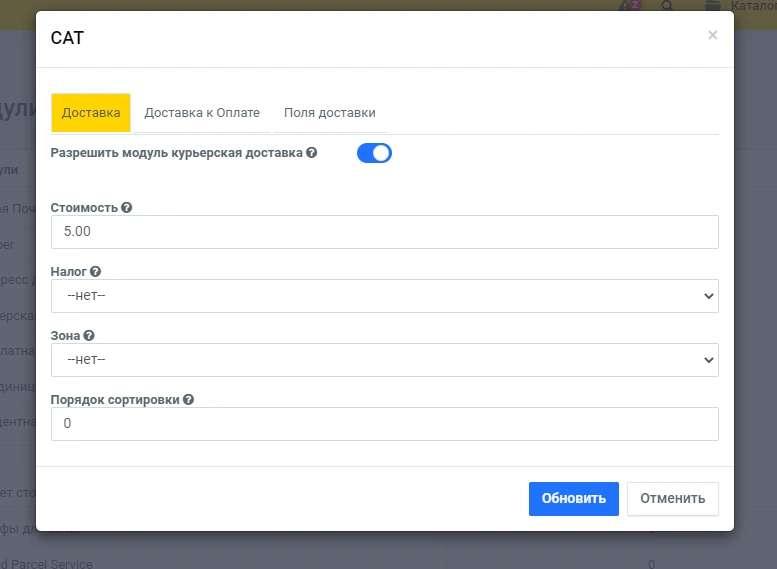Open the Зона dropdown list
This screenshot has width=777, height=569.
384,360
